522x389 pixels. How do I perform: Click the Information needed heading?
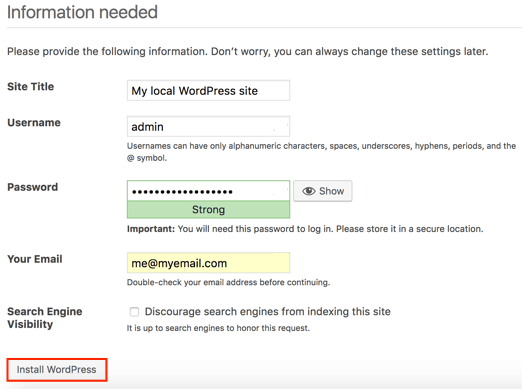click(x=82, y=12)
